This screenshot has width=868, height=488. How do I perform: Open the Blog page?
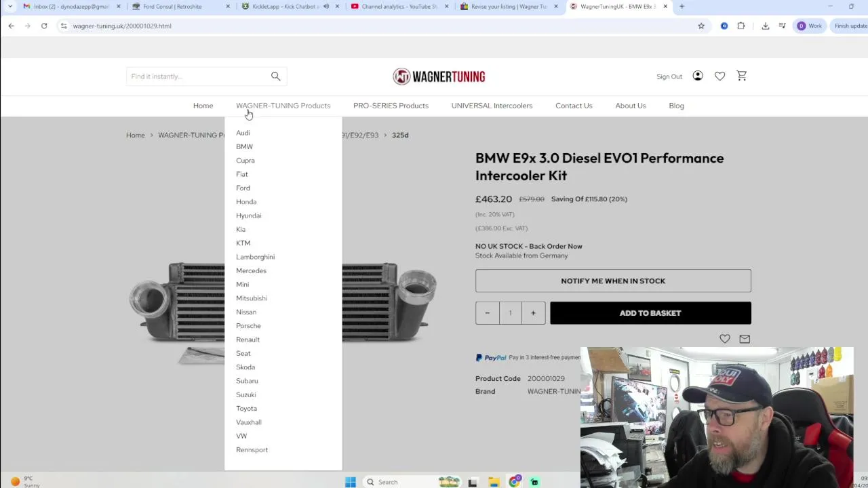click(x=676, y=106)
